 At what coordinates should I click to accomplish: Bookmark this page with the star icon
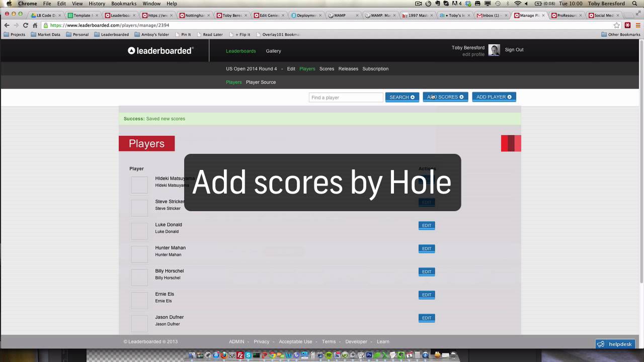[617, 25]
